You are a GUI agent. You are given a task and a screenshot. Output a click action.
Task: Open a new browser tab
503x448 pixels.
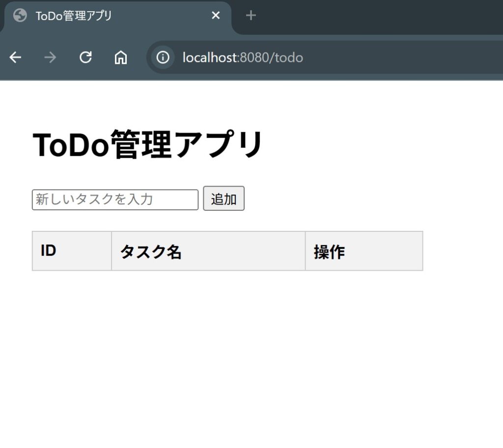click(x=251, y=15)
